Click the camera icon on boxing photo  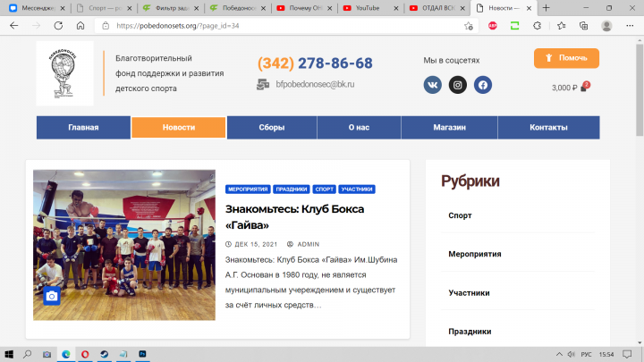click(52, 296)
